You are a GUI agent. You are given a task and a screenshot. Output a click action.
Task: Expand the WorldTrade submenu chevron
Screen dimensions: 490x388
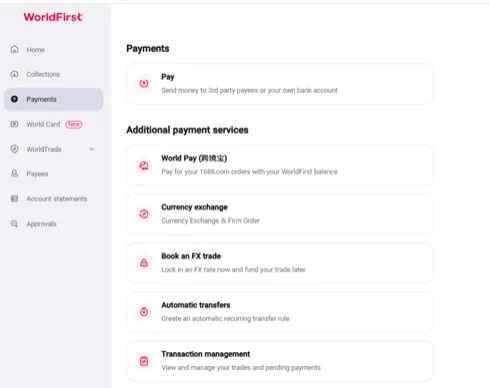coord(92,149)
